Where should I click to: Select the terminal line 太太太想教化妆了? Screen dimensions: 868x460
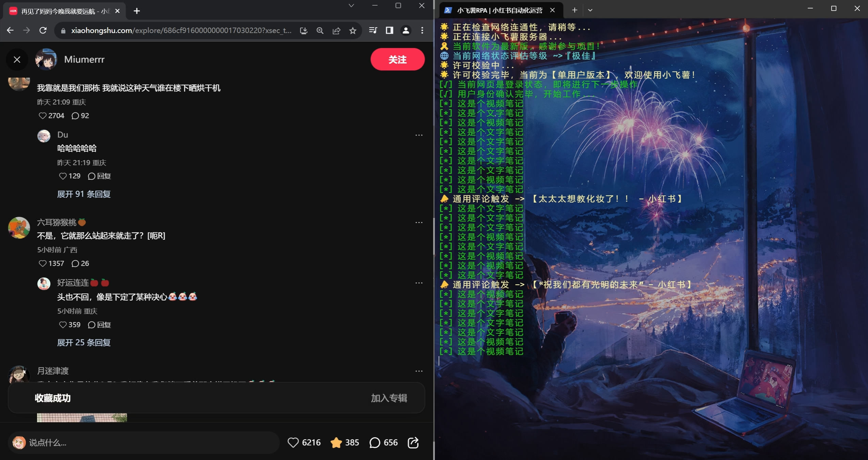coord(562,199)
